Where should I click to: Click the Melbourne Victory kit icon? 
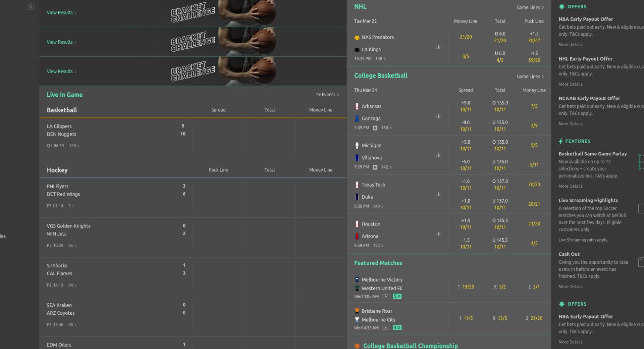pos(357,280)
